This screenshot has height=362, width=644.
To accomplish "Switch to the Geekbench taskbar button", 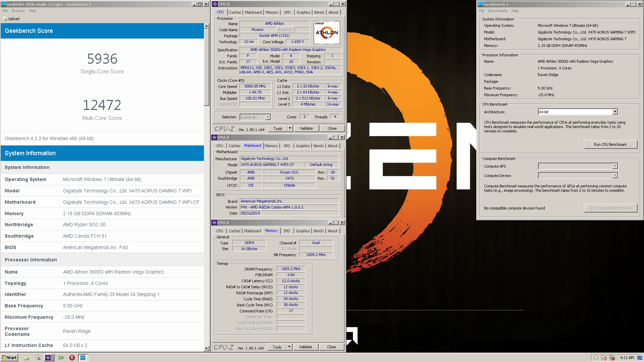I will [83, 358].
